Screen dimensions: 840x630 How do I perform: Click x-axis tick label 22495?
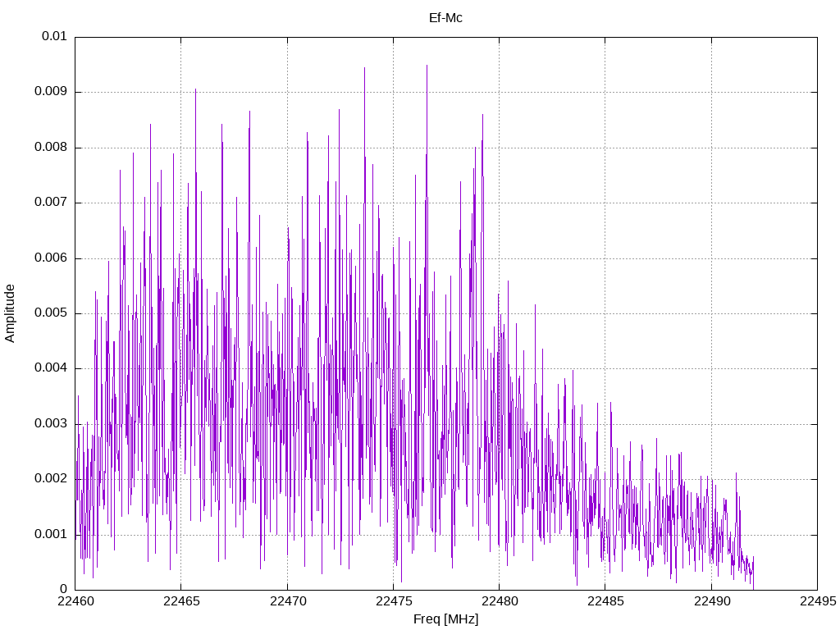(x=818, y=601)
